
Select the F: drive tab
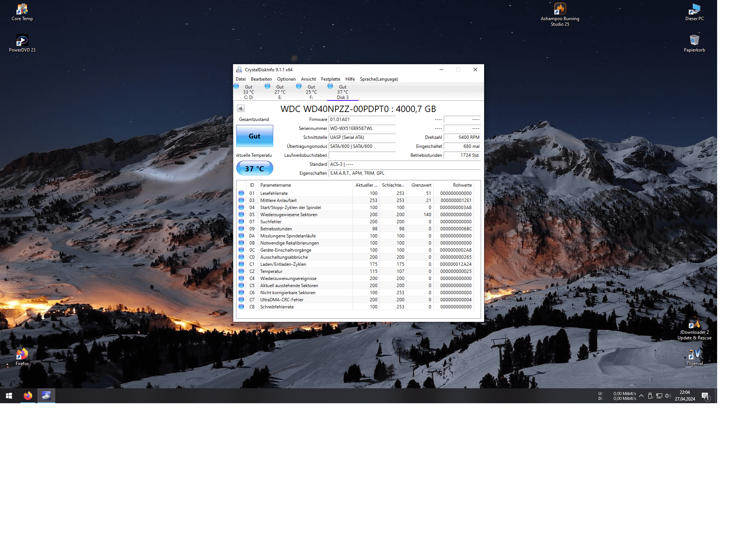(311, 92)
